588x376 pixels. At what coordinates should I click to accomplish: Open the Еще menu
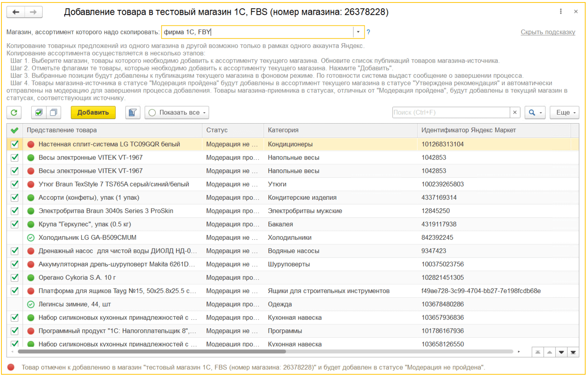(564, 113)
